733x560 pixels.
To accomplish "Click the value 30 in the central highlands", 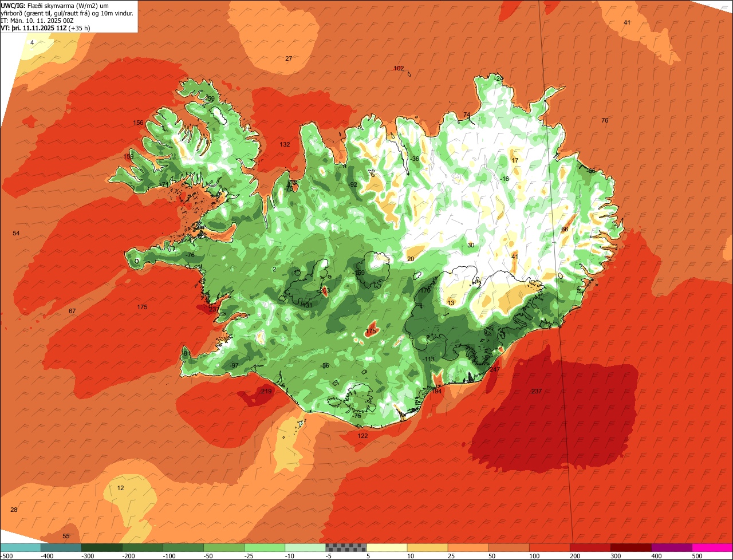I will pyautogui.click(x=471, y=245).
